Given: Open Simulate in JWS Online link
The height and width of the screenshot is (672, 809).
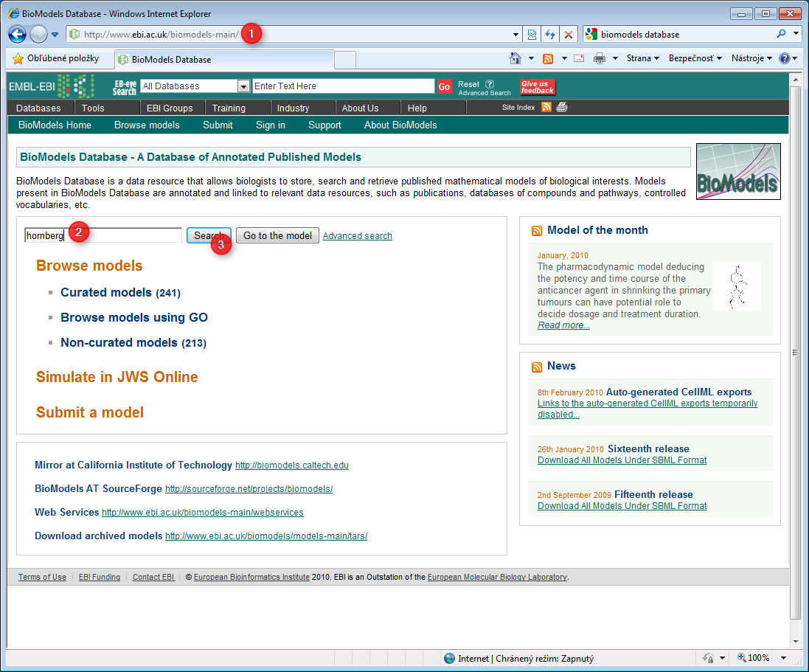Looking at the screenshot, I should (x=117, y=377).
